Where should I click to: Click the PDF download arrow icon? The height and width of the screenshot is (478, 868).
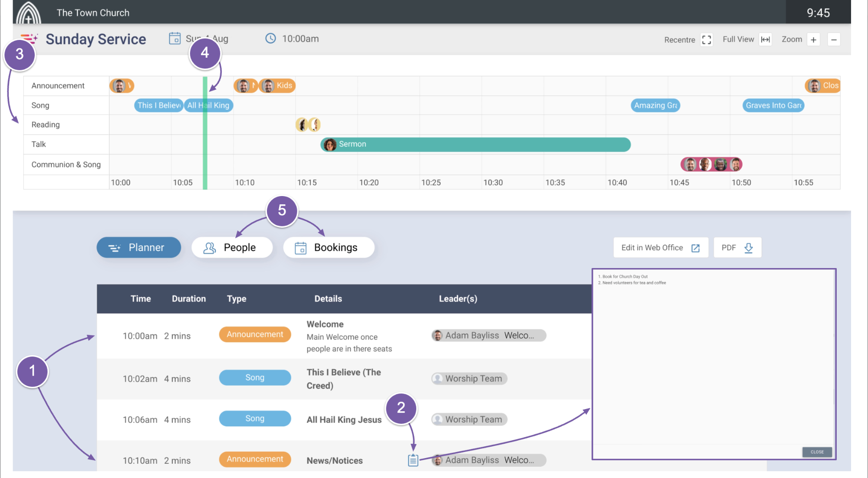pyautogui.click(x=749, y=248)
